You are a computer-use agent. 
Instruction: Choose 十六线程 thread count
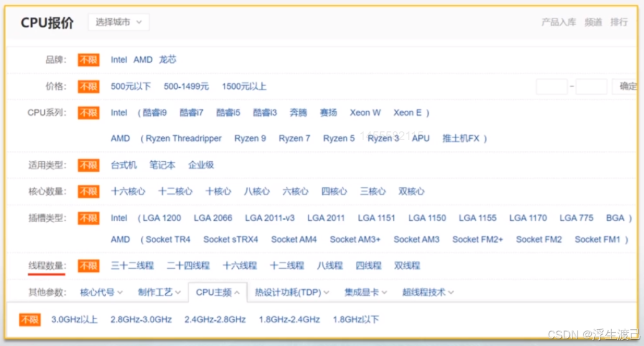(x=240, y=266)
